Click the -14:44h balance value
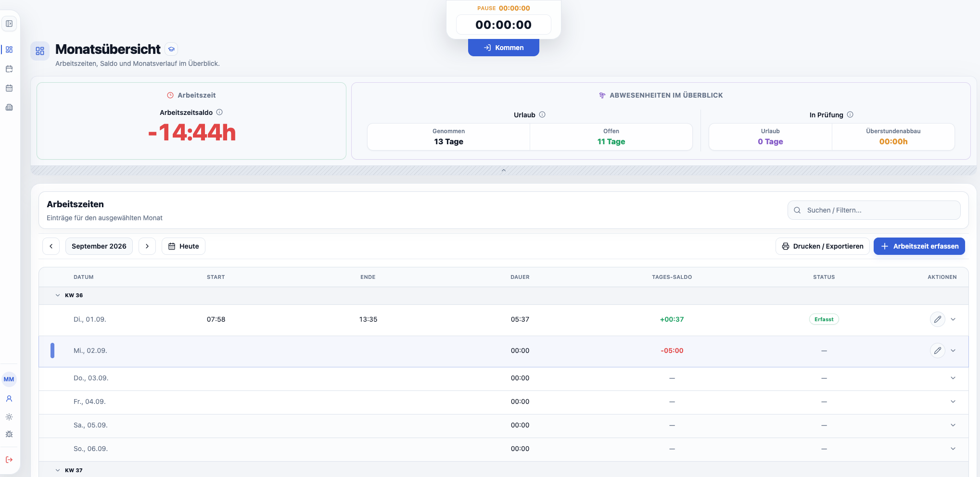 pyautogui.click(x=192, y=132)
